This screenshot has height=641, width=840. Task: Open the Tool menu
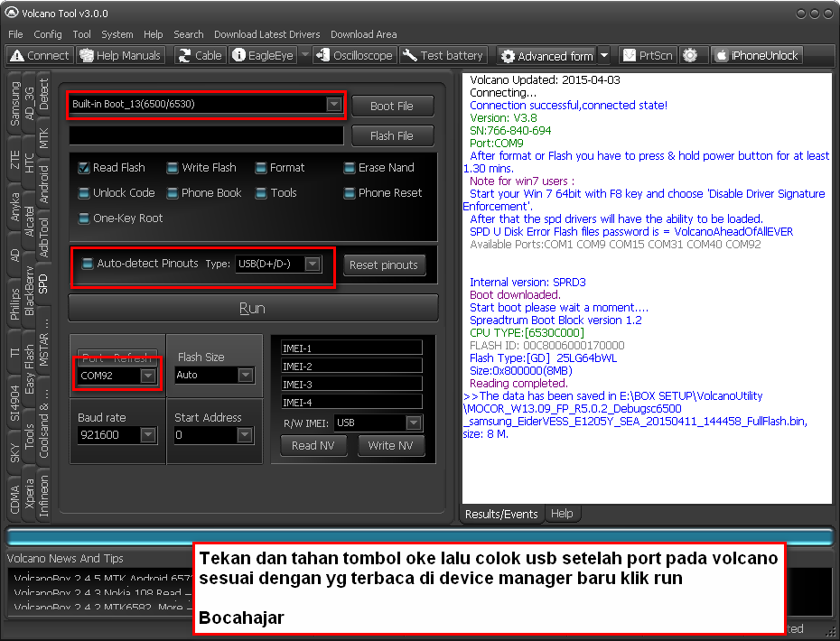pos(81,34)
